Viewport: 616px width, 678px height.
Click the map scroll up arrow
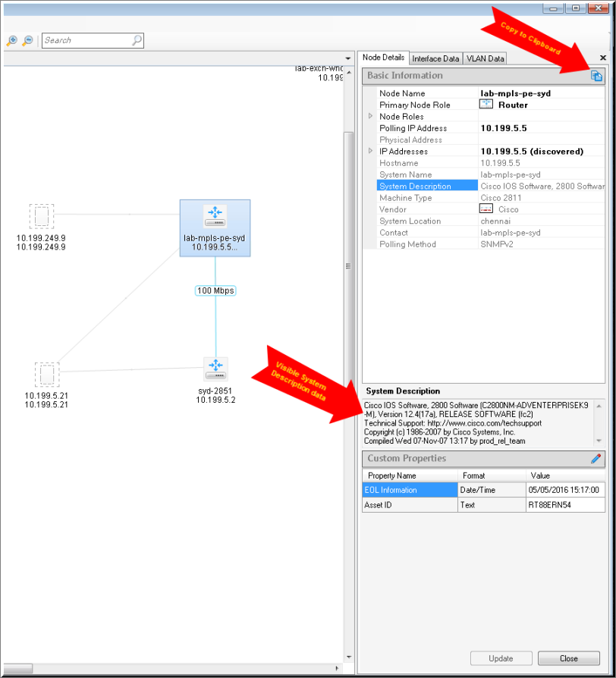[x=349, y=72]
